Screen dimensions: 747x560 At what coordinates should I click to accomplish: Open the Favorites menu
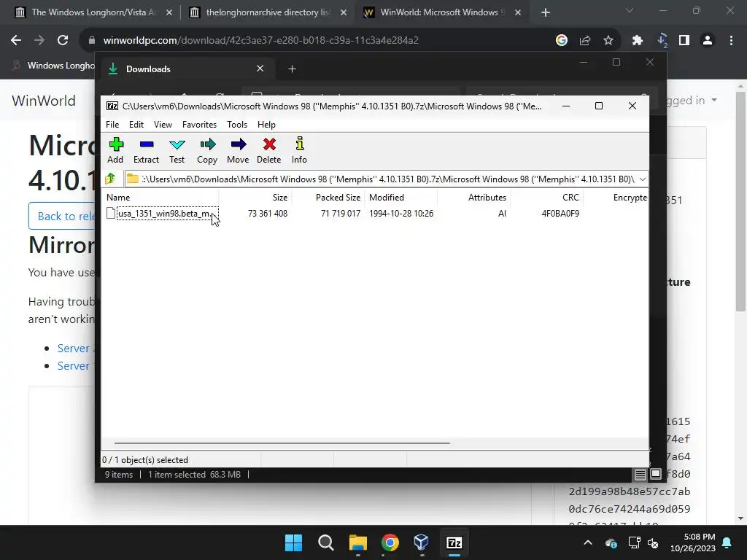[199, 124]
